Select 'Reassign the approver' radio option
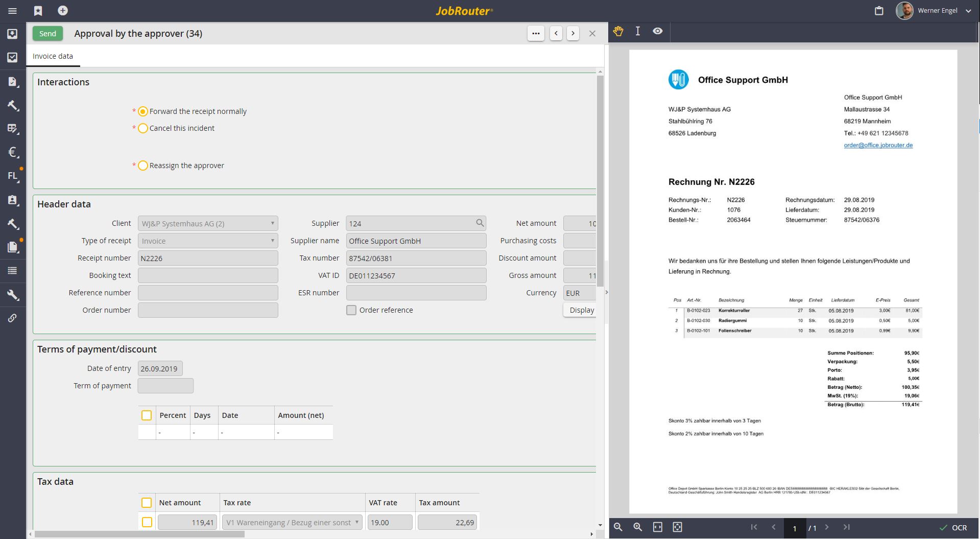The width and height of the screenshot is (980, 539). click(143, 166)
